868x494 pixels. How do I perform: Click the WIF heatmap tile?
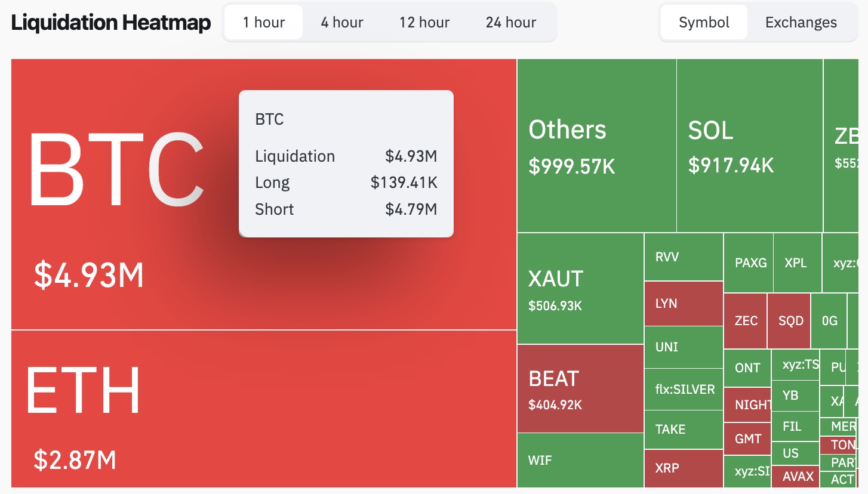(x=580, y=461)
